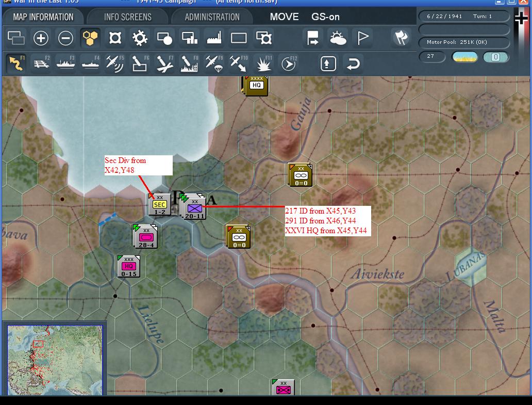Click the up-arrow box icon
532x405 pixels.
point(328,63)
